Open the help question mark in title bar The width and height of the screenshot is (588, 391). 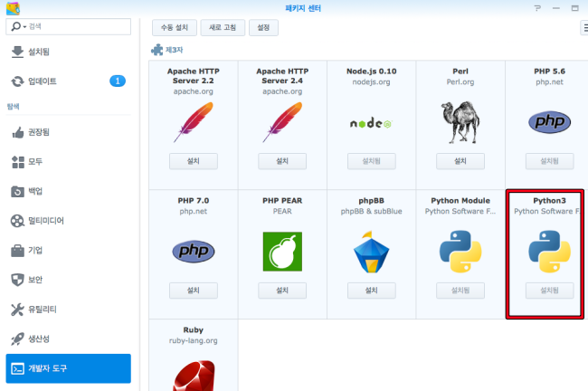click(x=537, y=8)
